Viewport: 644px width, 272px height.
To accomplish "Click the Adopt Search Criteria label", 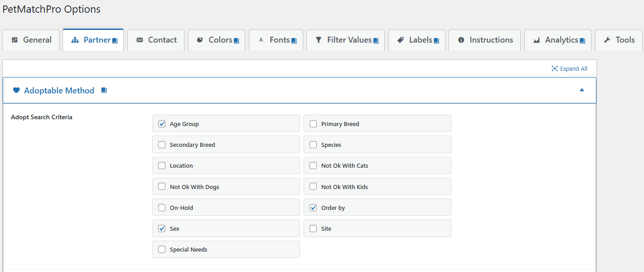I will coord(42,117).
